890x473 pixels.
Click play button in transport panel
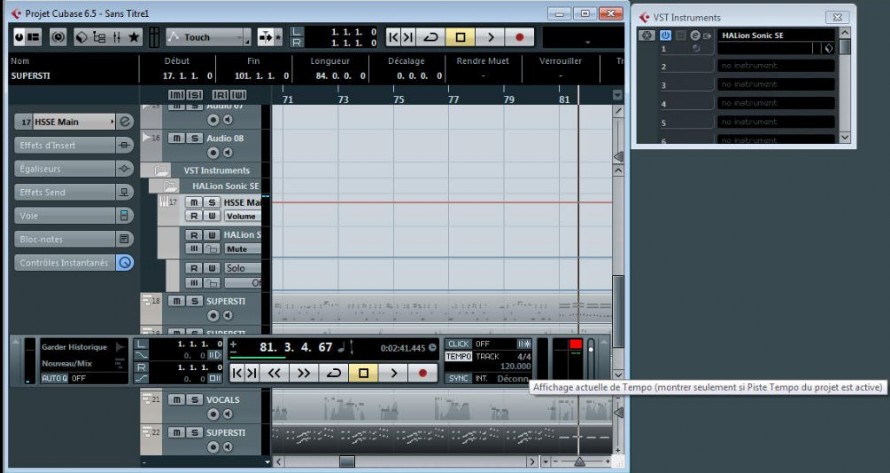tap(393, 373)
